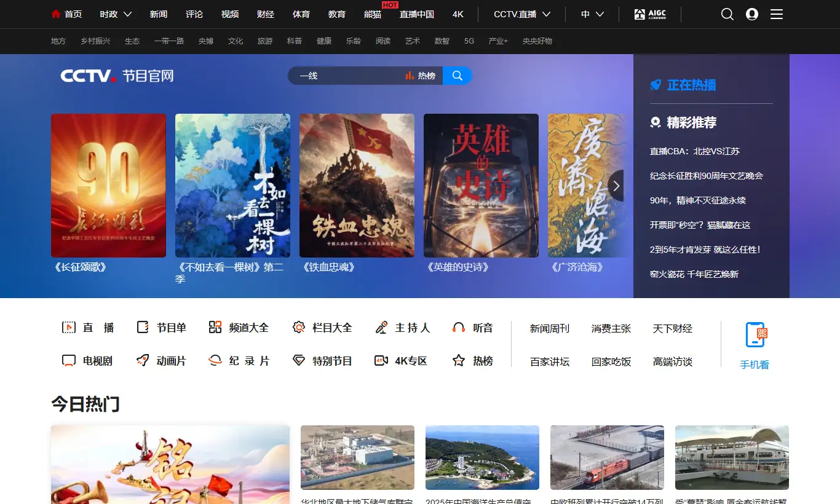
Task: Open the 4K专区 icon shortcut
Action: pos(381,361)
